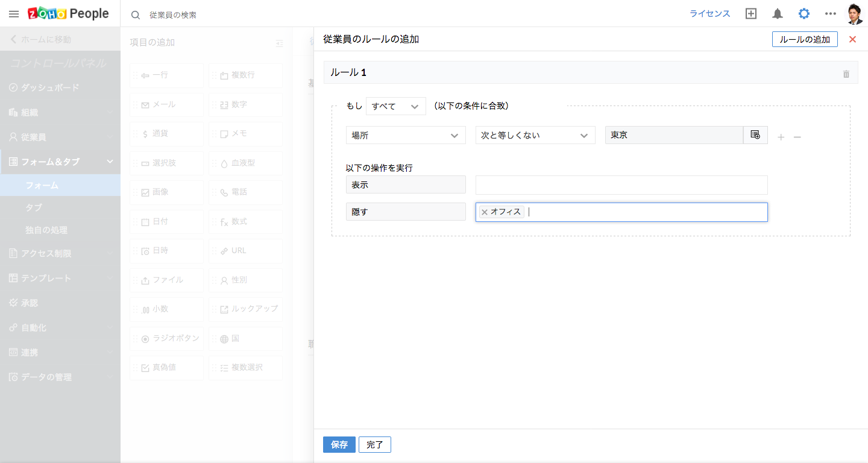
Task: Click the 保存 button
Action: point(339,445)
